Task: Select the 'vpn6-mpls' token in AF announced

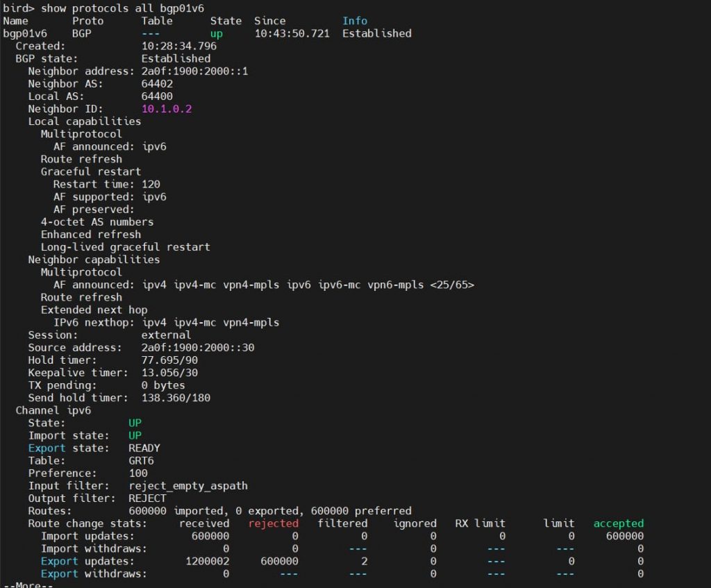Action: pyautogui.click(x=395, y=285)
